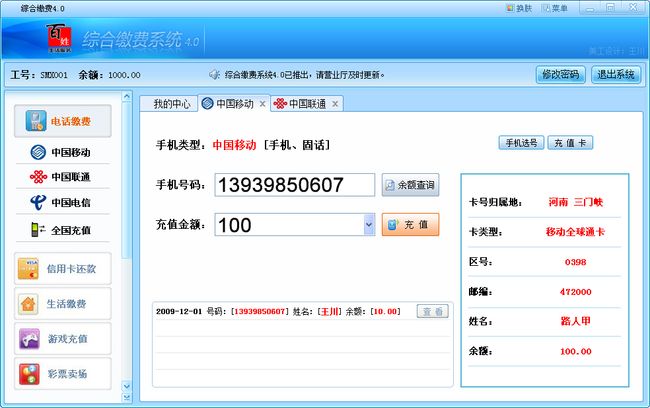Viewport: 650px width, 408px height.
Task: Click the red number 13939850607 in history
Action: click(260, 311)
